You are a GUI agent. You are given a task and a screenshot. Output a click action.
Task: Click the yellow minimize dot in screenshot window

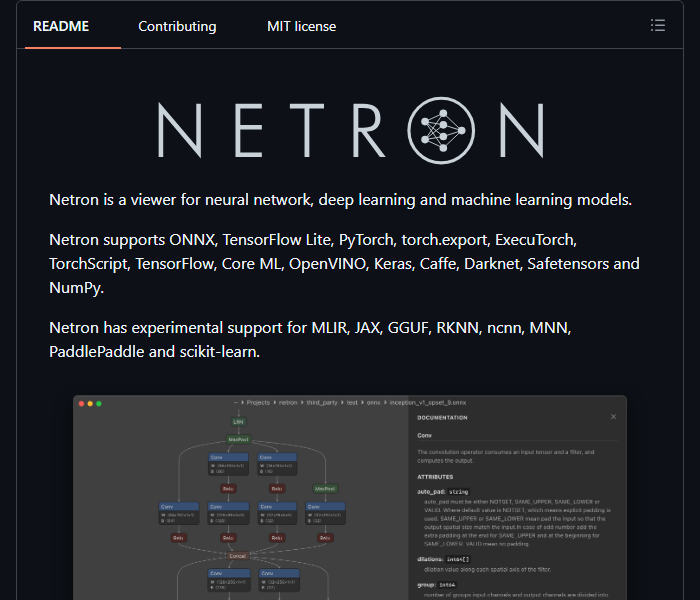(90, 404)
